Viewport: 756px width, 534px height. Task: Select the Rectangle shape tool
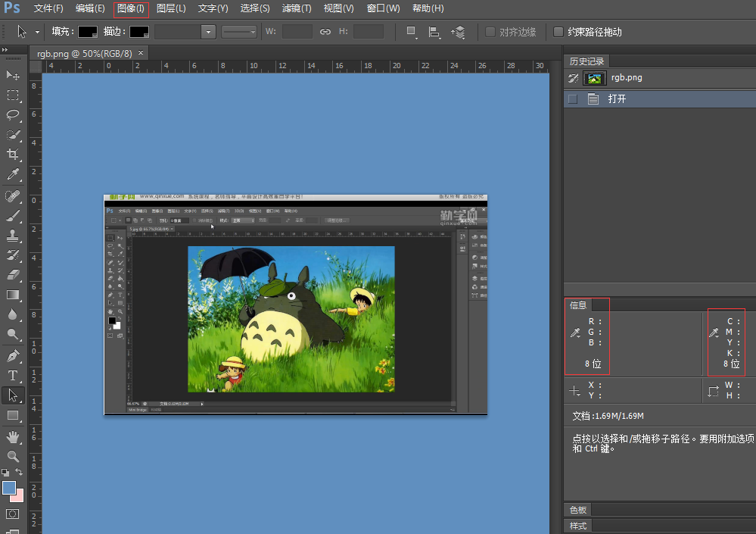coord(13,415)
